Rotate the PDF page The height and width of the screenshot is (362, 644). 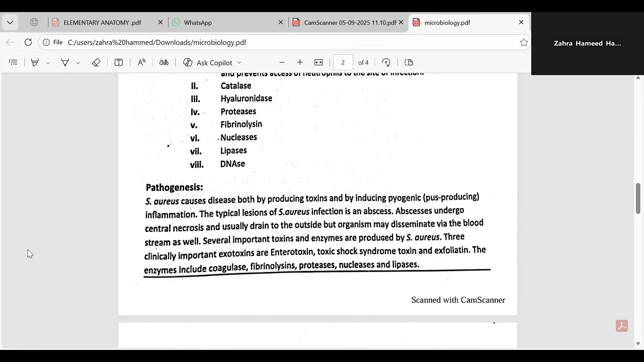point(386,62)
